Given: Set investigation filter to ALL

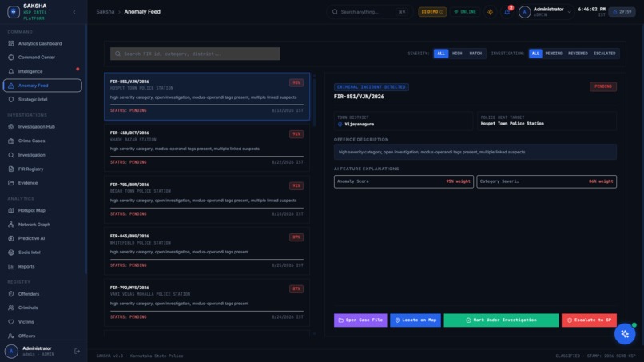Looking at the screenshot, I should click(535, 54).
